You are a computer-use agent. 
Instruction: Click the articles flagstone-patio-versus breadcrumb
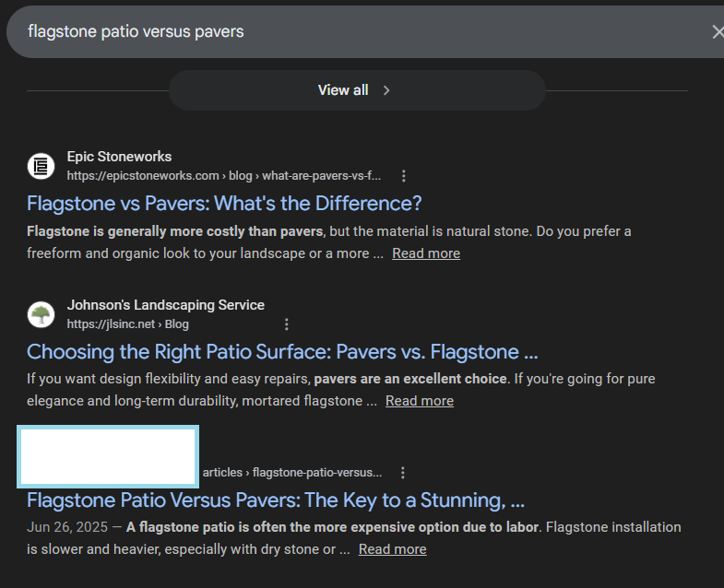click(x=291, y=473)
